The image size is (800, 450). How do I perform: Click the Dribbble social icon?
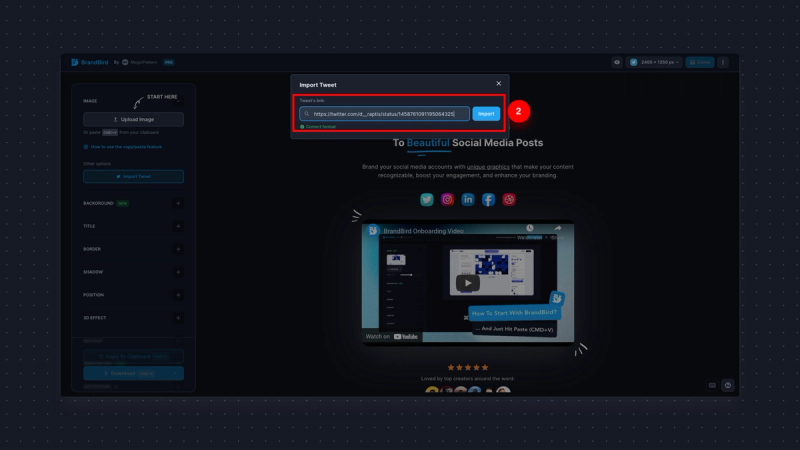[509, 199]
